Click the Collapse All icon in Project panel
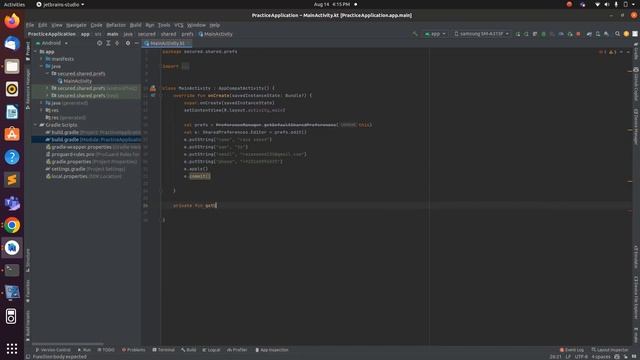The width and height of the screenshot is (640, 360). 117,43
